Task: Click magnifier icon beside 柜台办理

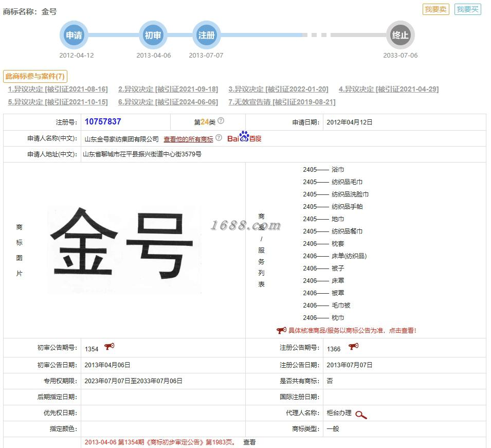Action: [361, 415]
